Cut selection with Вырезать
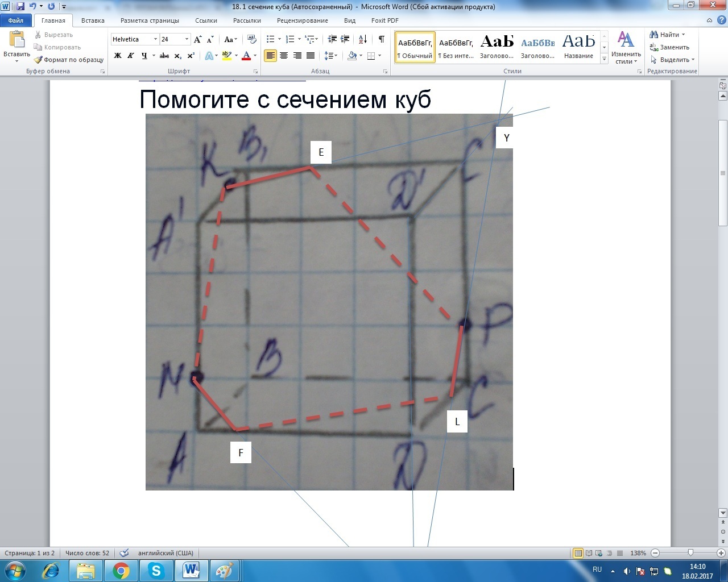Image resolution: width=728 pixels, height=582 pixels. click(54, 35)
